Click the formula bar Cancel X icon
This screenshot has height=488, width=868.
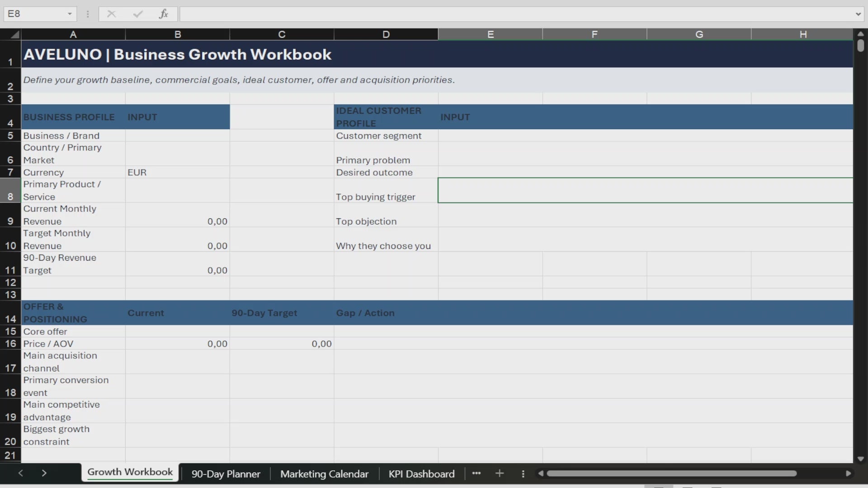point(111,14)
